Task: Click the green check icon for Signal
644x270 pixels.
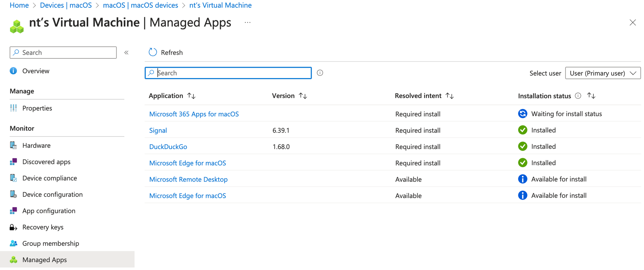Action: 523,130
